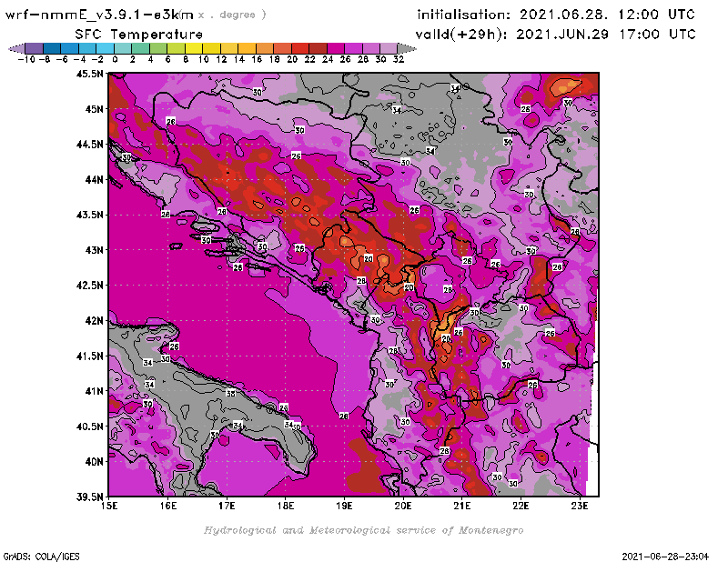Click the legend swatch between -4 and -2
The width and height of the screenshot is (728, 562).
pyautogui.click(x=87, y=48)
